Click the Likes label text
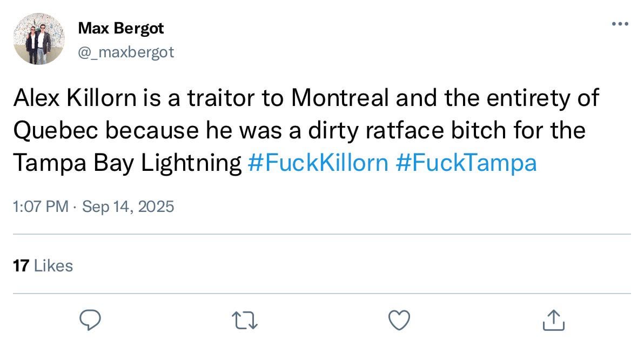Image resolution: width=644 pixels, height=359 pixels. [53, 265]
